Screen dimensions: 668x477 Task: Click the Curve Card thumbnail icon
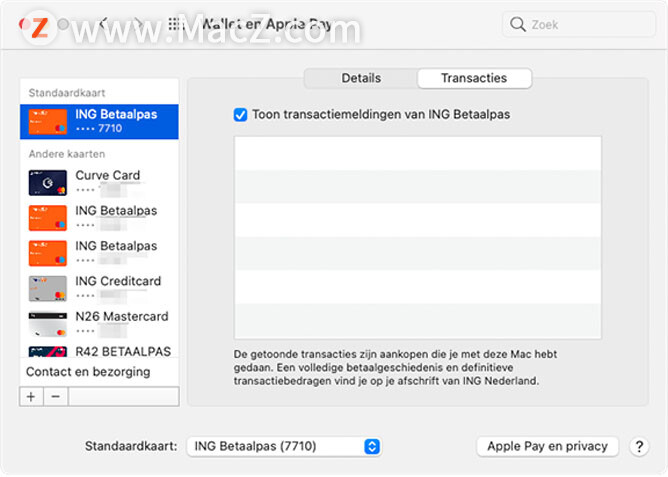[x=48, y=183]
